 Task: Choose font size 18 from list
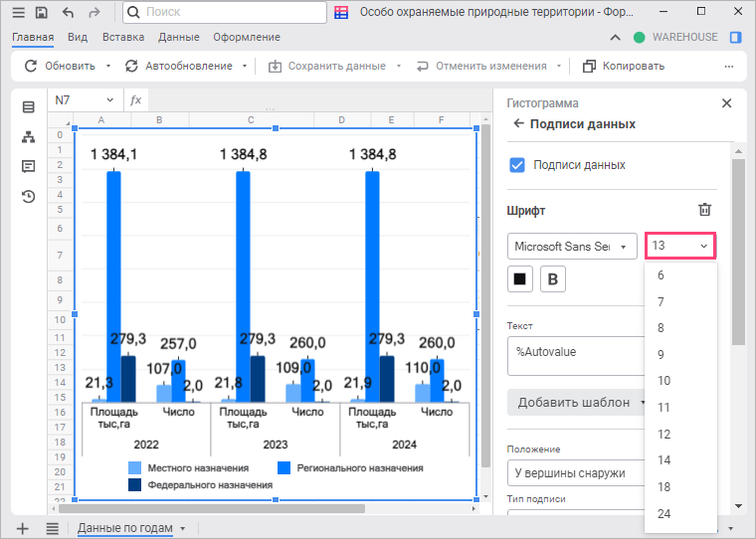click(x=680, y=487)
